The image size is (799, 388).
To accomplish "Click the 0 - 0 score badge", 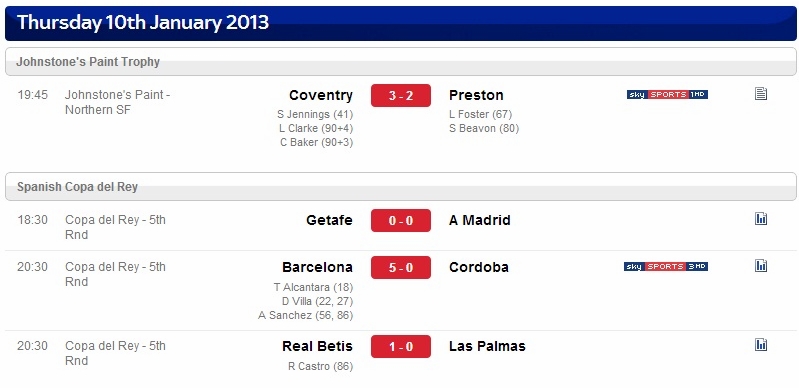I will point(401,220).
